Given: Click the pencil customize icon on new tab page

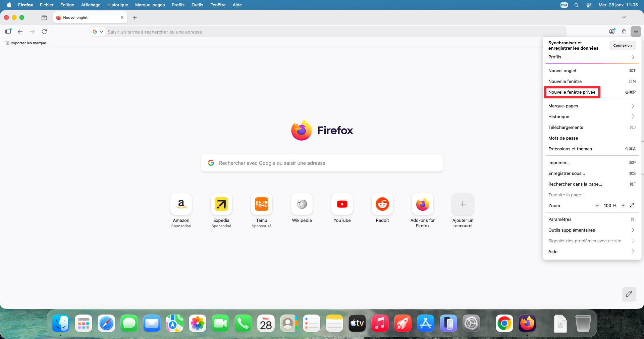Looking at the screenshot, I should [x=629, y=294].
